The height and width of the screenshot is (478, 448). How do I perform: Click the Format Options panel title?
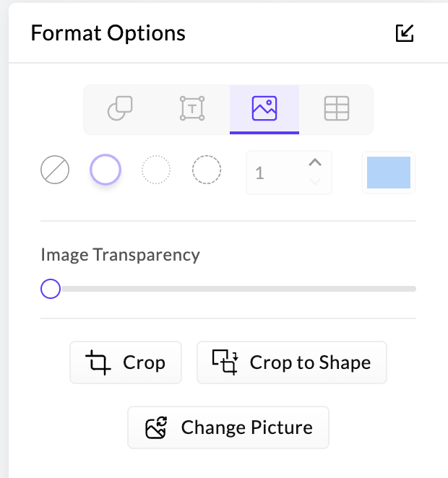pyautogui.click(x=108, y=33)
